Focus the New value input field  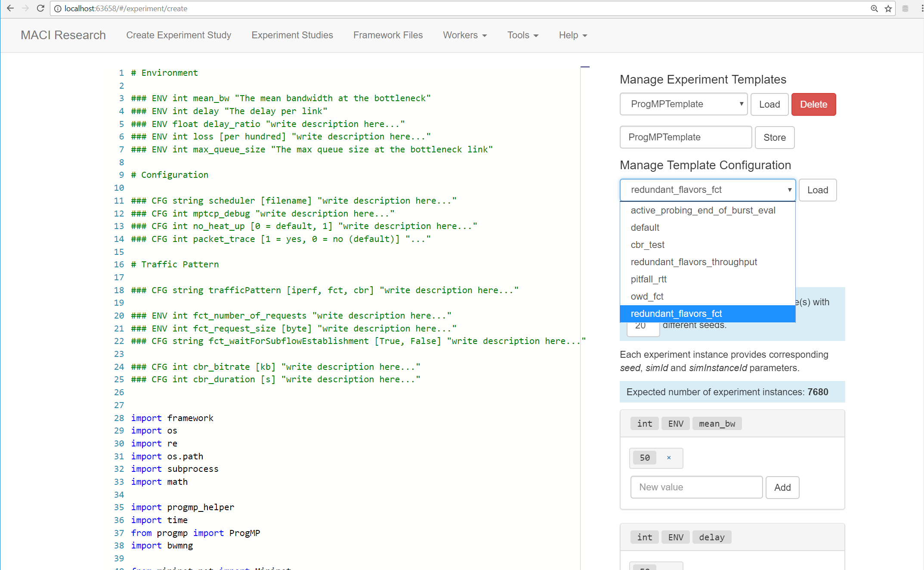coord(696,487)
